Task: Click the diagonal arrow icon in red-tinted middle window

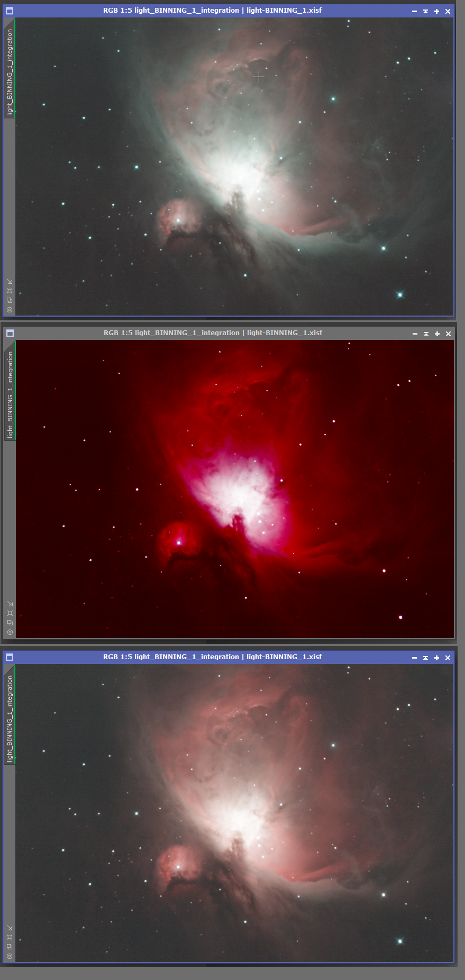Action: 10,604
